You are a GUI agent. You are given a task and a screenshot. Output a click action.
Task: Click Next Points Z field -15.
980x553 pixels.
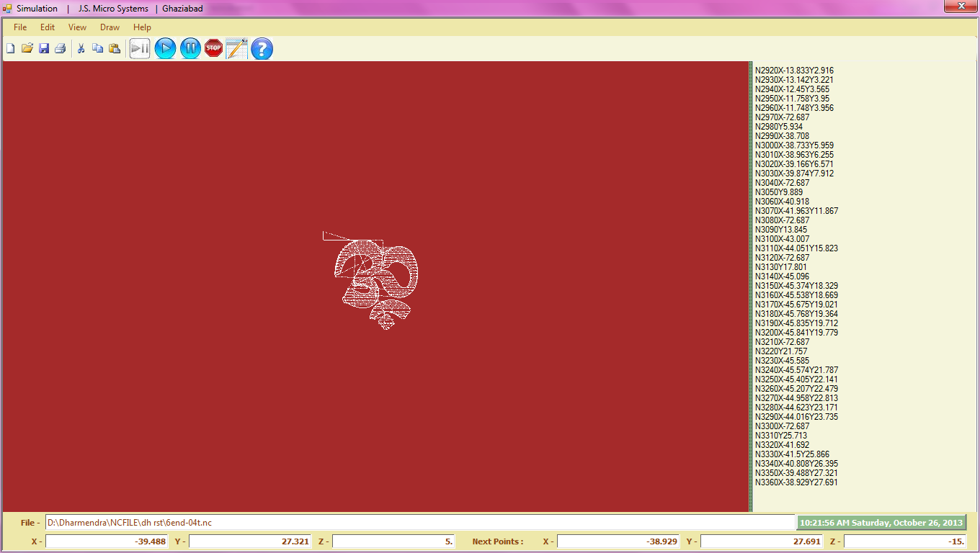905,541
